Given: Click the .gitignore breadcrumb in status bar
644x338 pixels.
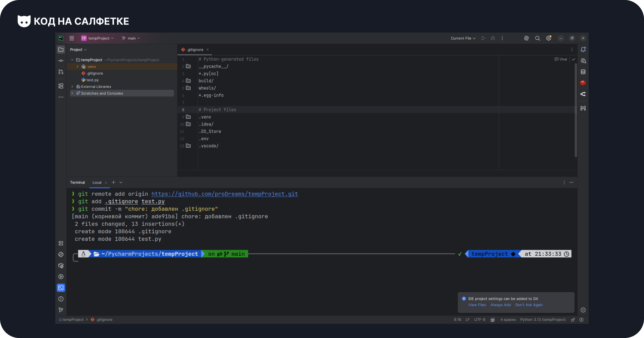Looking at the screenshot, I should tap(102, 320).
